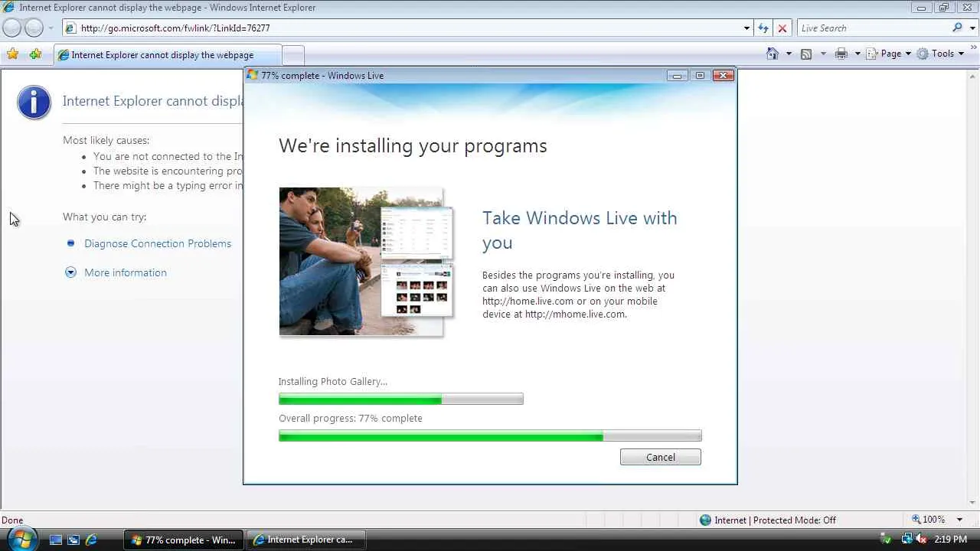Viewport: 980px width, 551px height.
Task: Click the blue information icon on the error page
Action: [34, 103]
